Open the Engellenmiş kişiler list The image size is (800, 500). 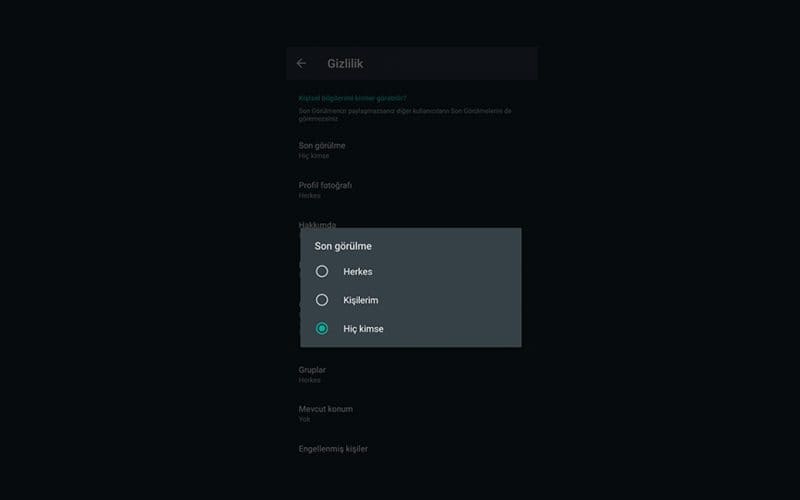pos(333,449)
